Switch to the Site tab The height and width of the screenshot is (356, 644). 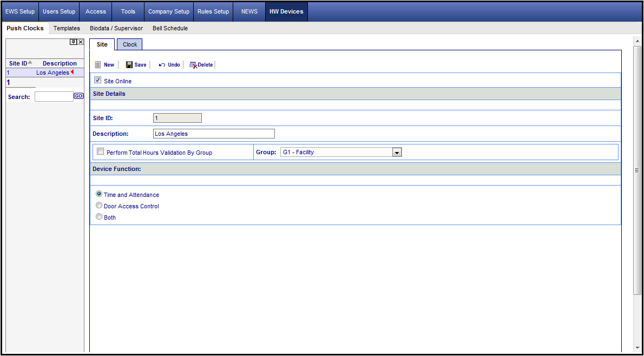tap(102, 44)
